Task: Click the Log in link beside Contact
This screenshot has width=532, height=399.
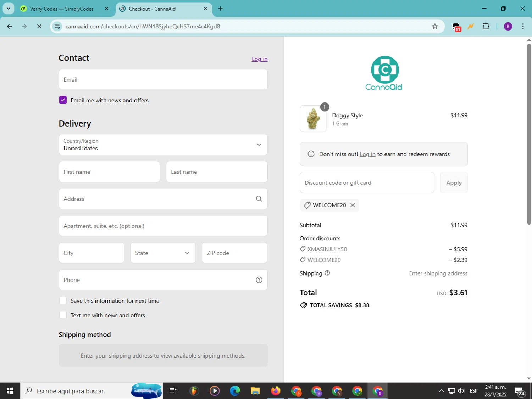Action: pos(260,59)
